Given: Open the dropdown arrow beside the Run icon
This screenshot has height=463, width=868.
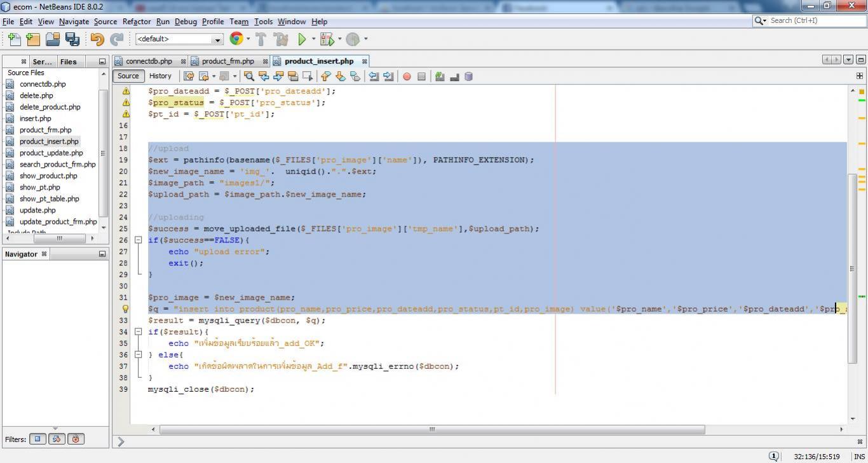Looking at the screenshot, I should [313, 39].
